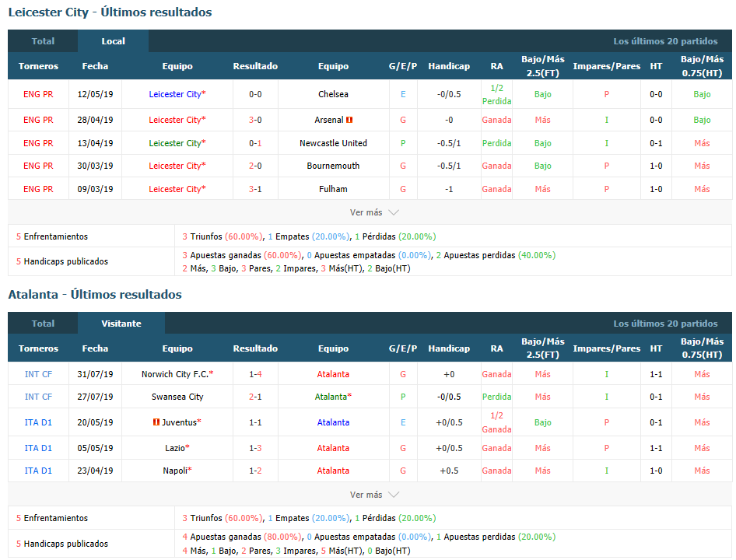Open Fulham team link
The height and width of the screenshot is (560, 736).
[333, 189]
